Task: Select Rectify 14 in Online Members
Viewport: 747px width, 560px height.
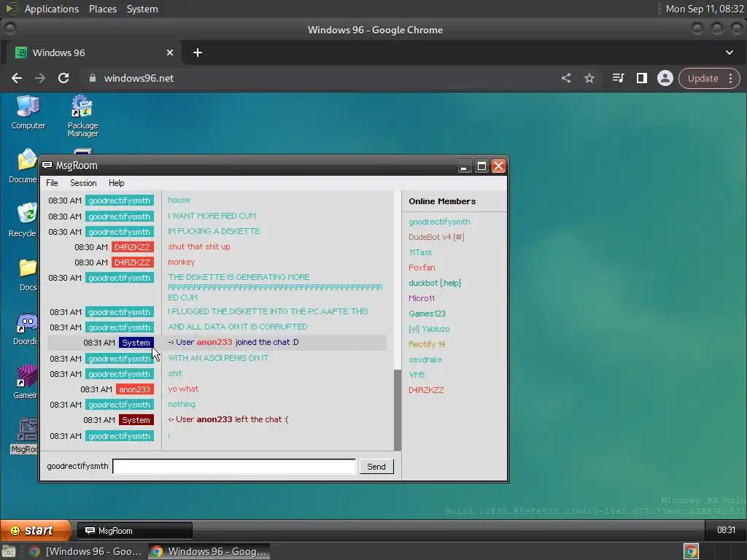Action: 427,344
